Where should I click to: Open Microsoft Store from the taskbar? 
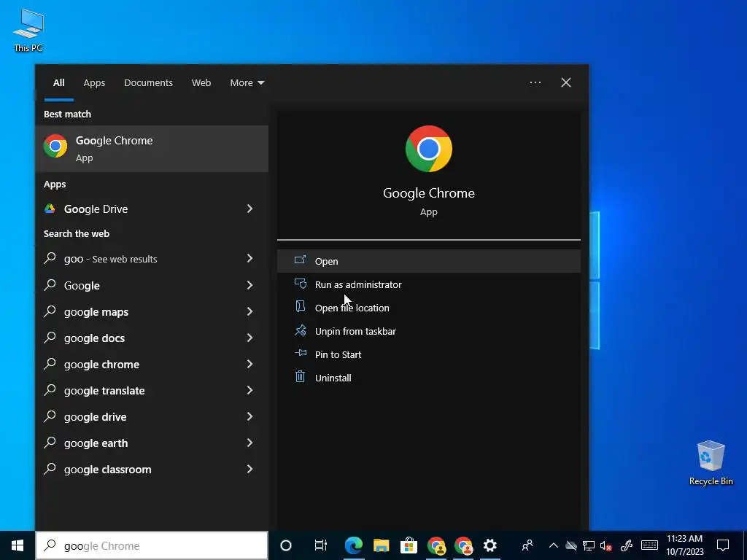pos(409,545)
